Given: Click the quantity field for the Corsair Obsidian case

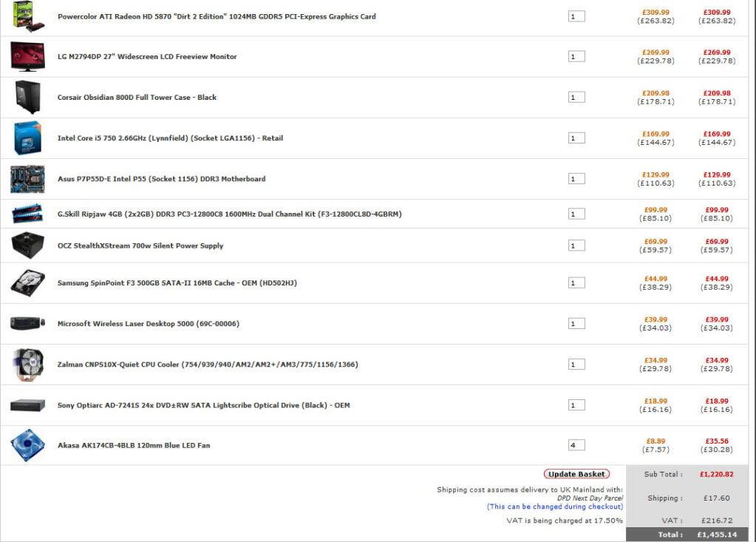Looking at the screenshot, I should coord(576,98).
